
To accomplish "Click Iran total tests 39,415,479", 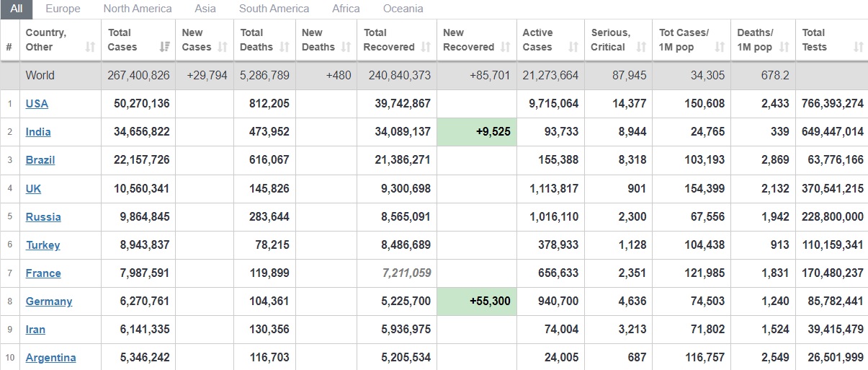I will (x=836, y=329).
